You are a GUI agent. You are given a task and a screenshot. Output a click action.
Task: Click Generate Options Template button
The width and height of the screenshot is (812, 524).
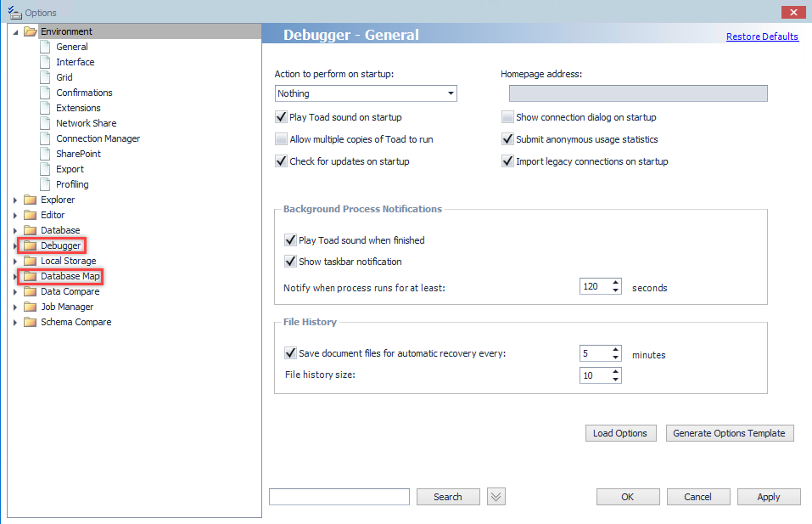click(x=729, y=433)
